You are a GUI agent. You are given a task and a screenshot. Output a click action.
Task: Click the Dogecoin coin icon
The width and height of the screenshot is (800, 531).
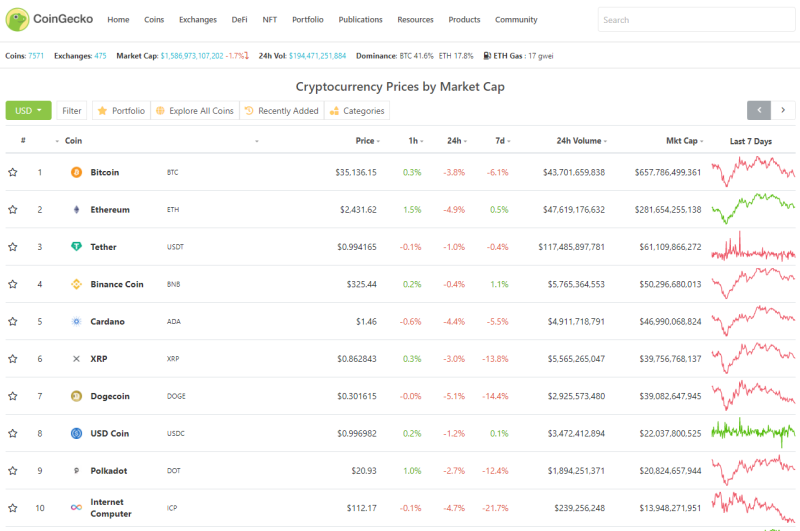76,396
